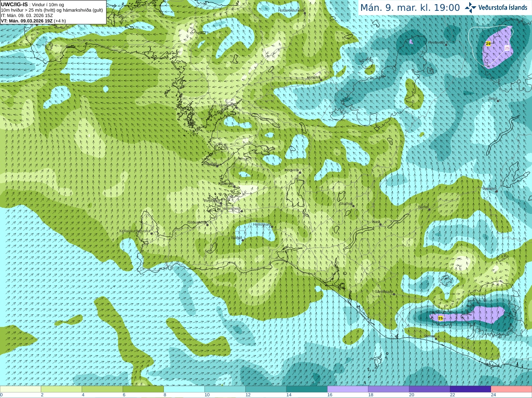Select the forecast time Mán. 9. mar. kl. 19:00

tap(410, 7)
